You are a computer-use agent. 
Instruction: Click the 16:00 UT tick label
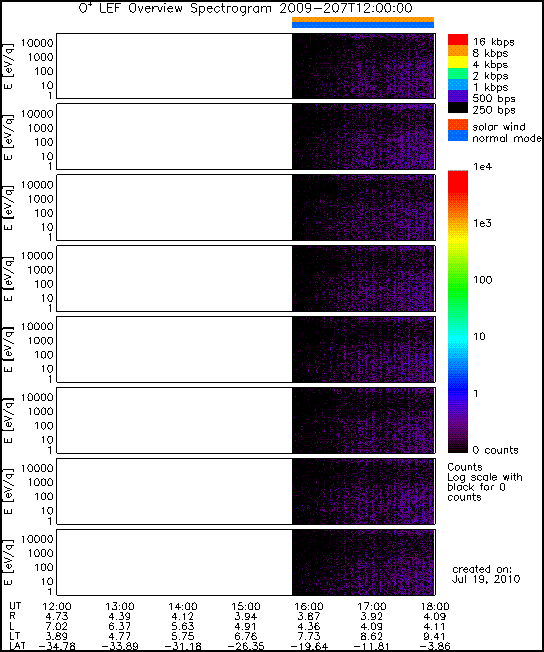(309, 606)
